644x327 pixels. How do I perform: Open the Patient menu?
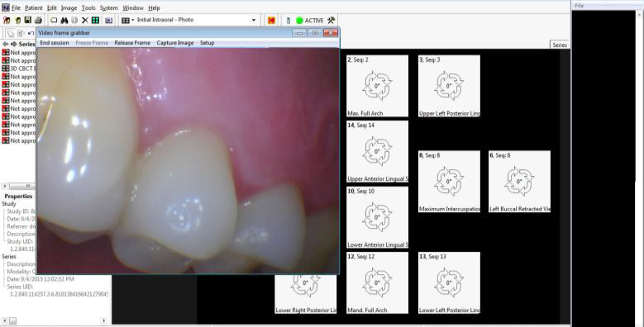tap(33, 7)
